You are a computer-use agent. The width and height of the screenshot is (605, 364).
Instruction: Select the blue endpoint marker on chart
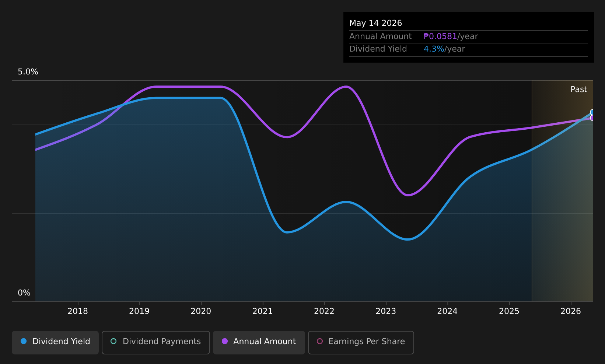[592, 112]
